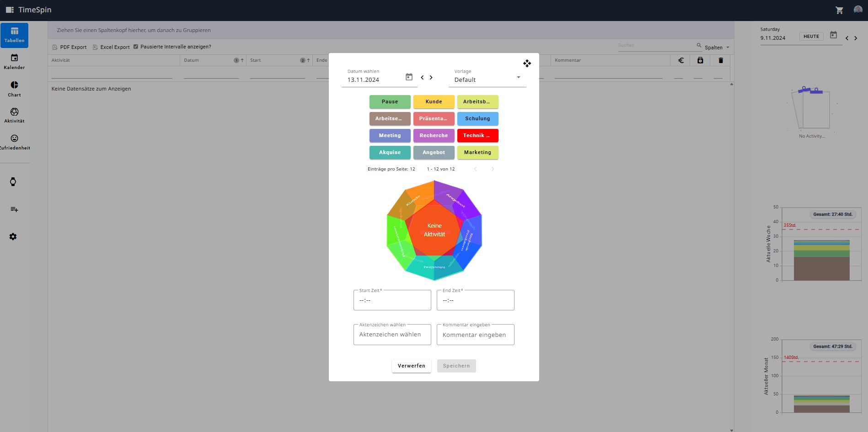The image size is (868, 432).
Task: Open the shopping cart in the top bar
Action: tap(839, 10)
